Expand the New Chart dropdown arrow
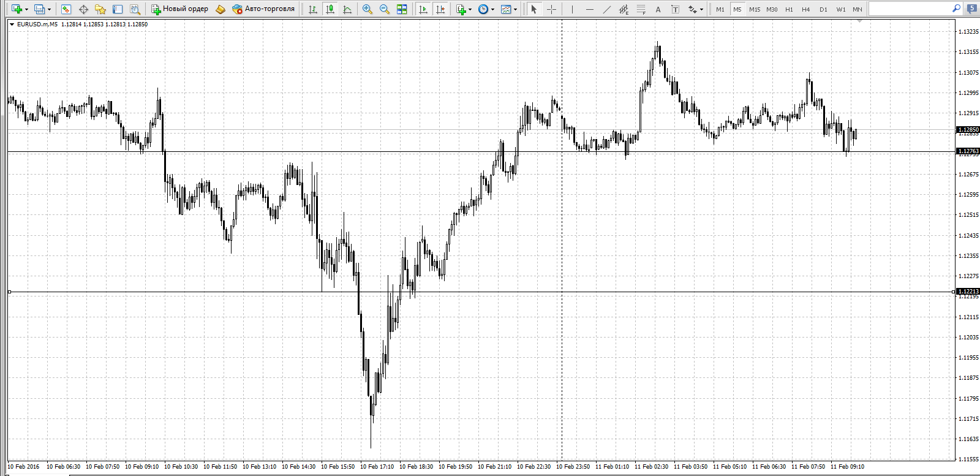 (26, 9)
